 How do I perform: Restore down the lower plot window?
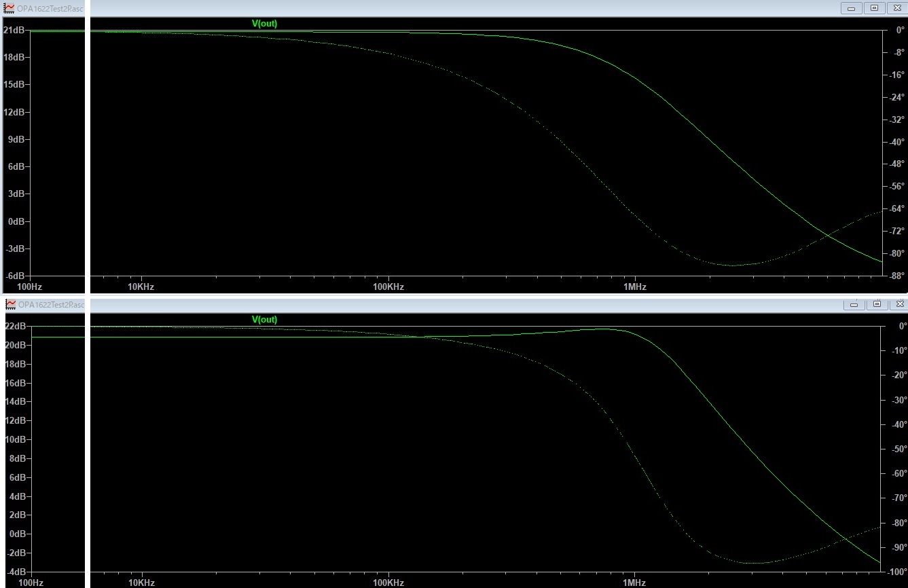[x=877, y=304]
